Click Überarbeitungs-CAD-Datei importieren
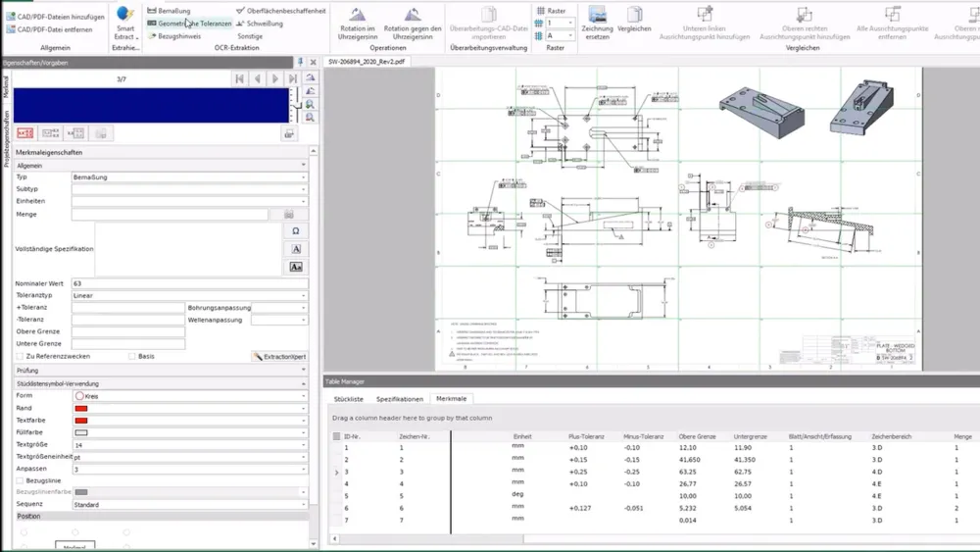 tap(489, 24)
